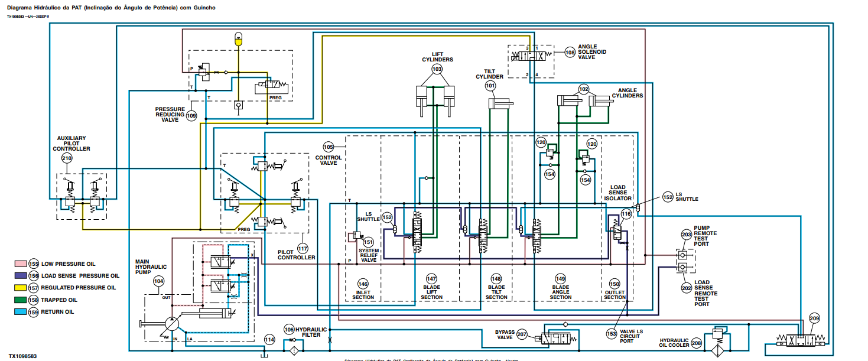Click the 'TRAPPED OIL' legend text
The width and height of the screenshot is (868, 361).
(59, 300)
